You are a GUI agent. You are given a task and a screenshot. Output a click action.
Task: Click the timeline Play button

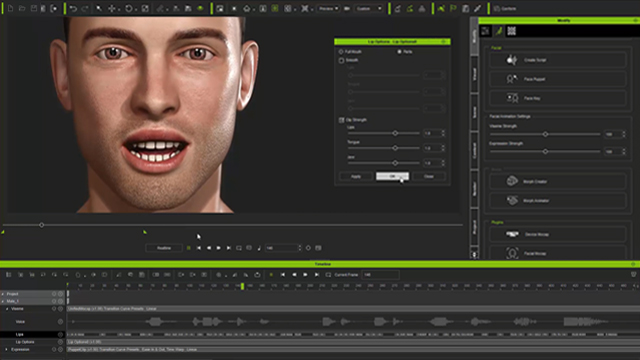click(304, 275)
